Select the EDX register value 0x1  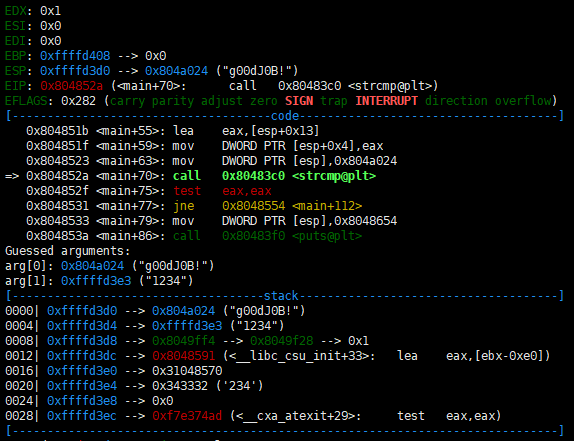click(51, 11)
